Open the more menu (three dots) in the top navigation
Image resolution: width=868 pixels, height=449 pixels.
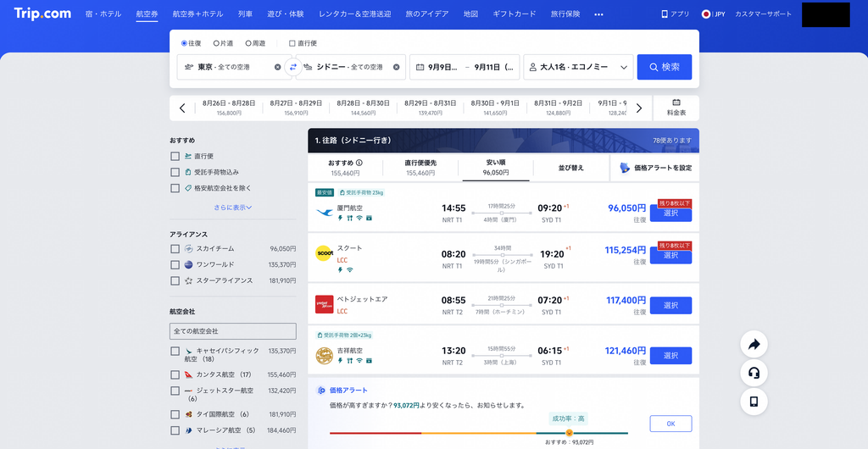click(x=598, y=14)
